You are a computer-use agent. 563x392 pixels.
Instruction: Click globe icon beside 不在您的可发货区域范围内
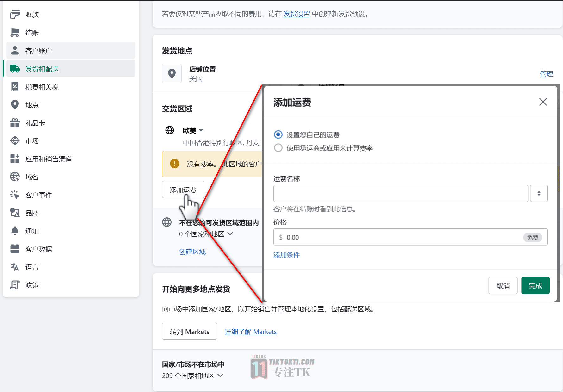167,222
